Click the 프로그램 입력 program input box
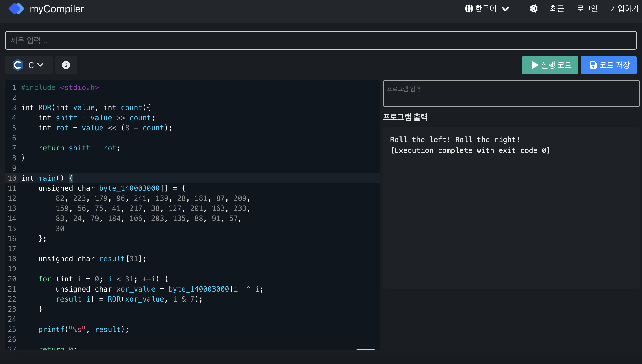 pos(511,93)
